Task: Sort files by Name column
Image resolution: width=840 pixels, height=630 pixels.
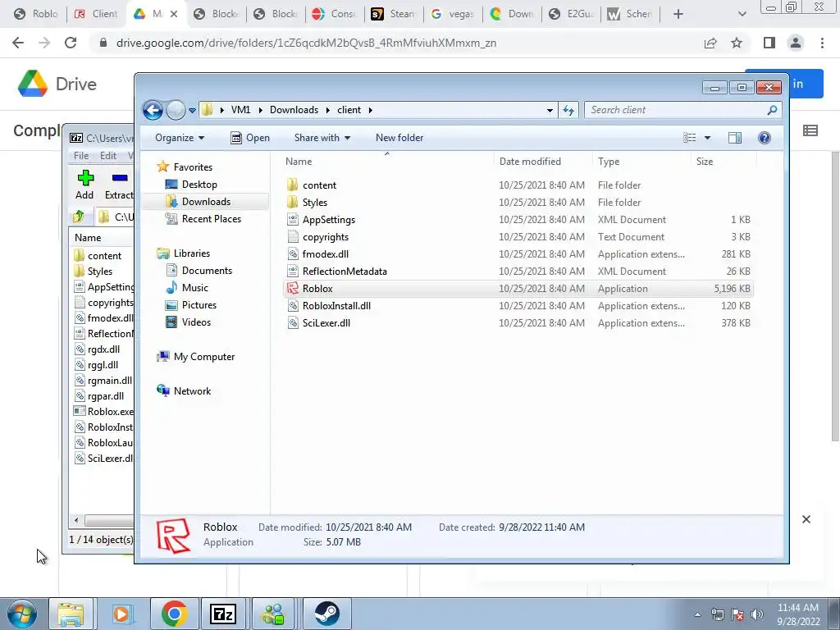Action: coord(387,162)
